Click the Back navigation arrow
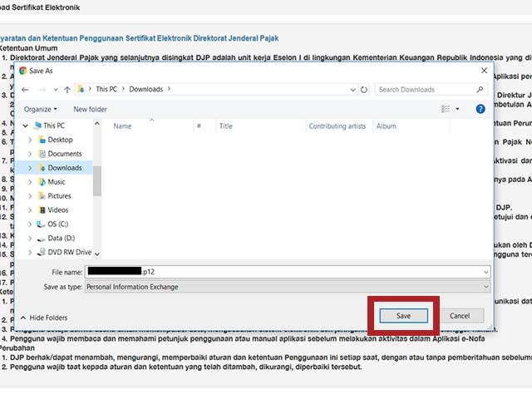This screenshot has height=399, width=532. point(25,89)
